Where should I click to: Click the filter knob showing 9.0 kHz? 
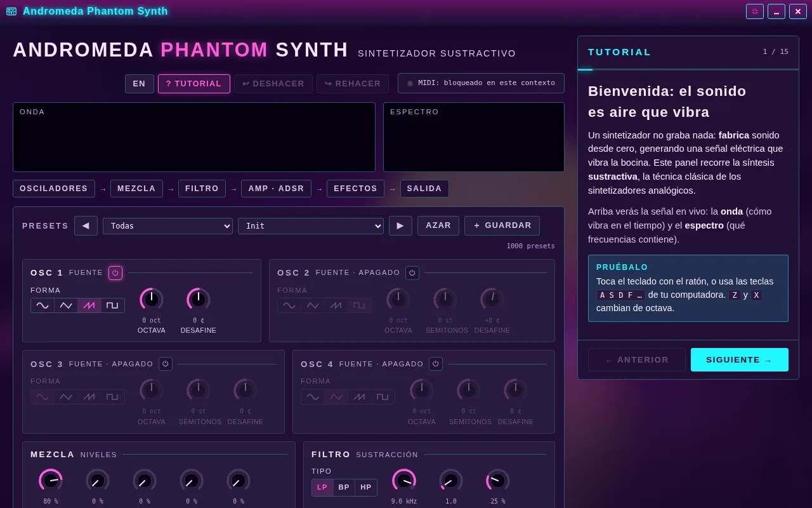coord(404,481)
